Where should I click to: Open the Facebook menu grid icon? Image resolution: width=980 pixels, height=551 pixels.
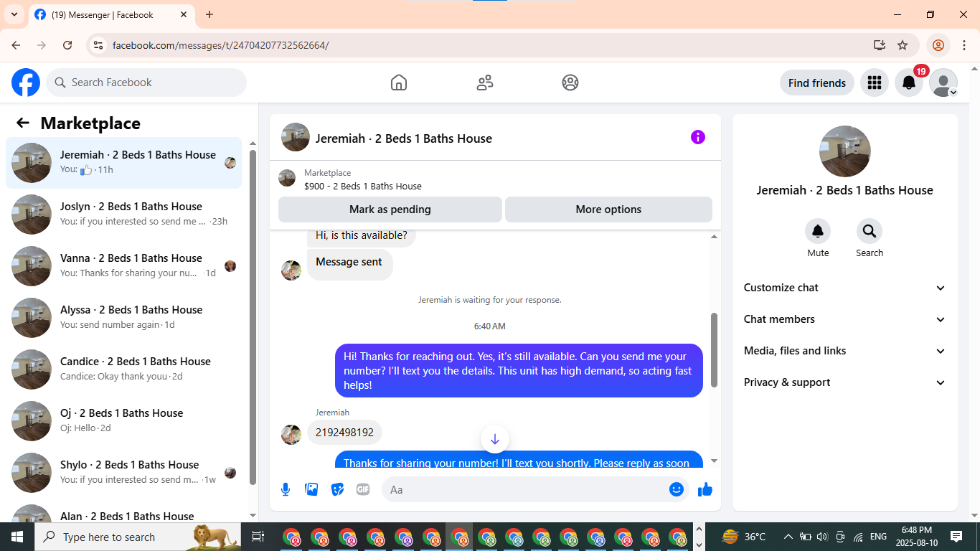[x=874, y=83]
